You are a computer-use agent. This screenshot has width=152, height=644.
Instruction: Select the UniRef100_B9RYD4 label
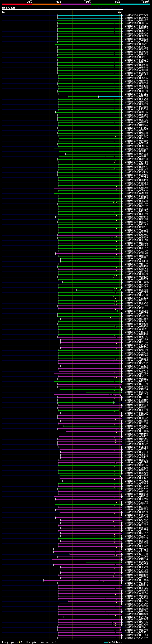(x=136, y=73)
